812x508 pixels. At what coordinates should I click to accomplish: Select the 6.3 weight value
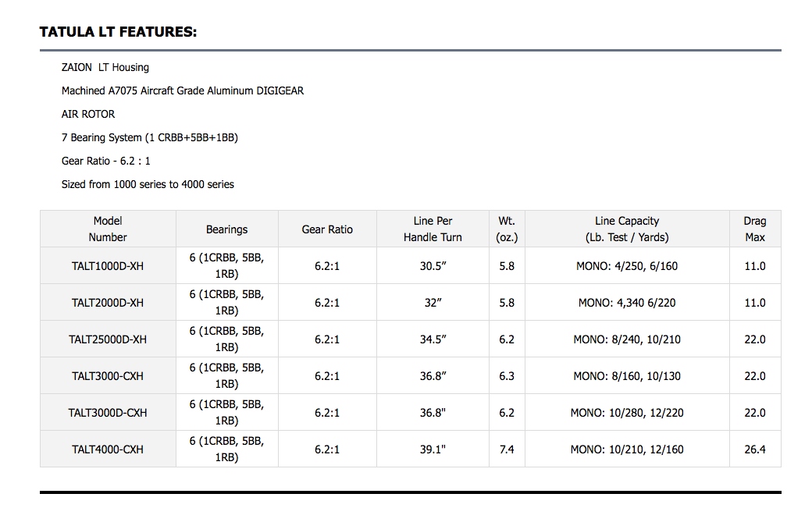tap(507, 376)
